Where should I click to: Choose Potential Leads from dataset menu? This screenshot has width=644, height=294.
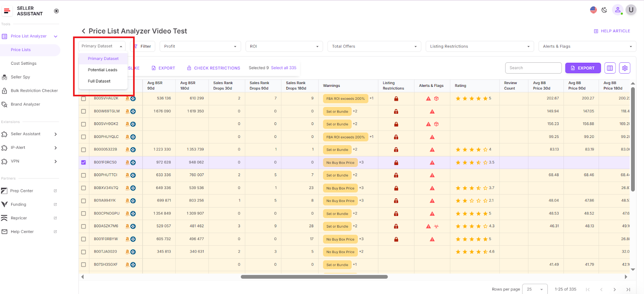(x=103, y=70)
